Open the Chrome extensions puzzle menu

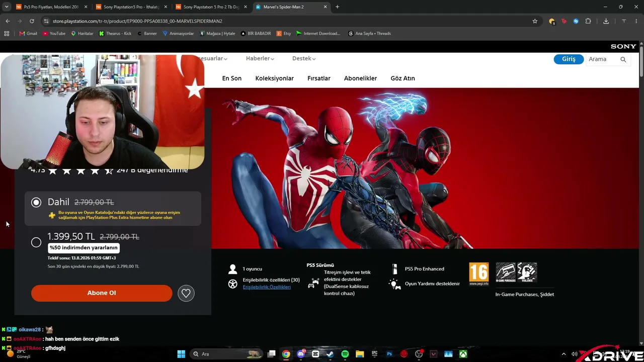588,21
